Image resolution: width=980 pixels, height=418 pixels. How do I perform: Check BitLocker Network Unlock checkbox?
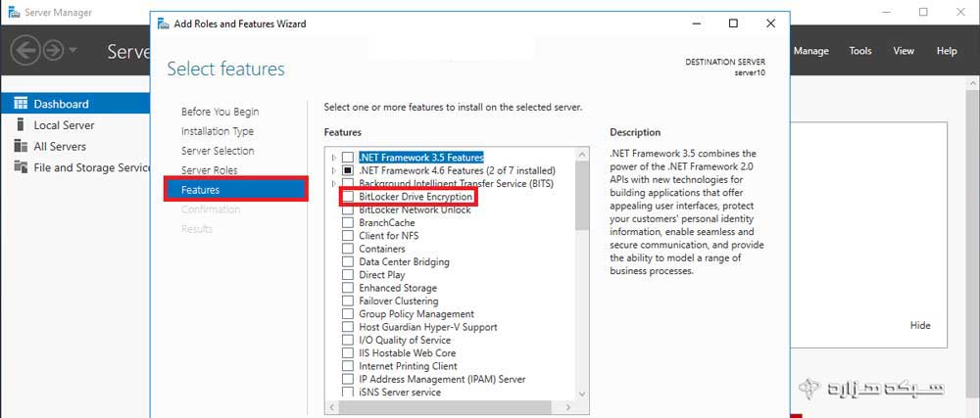(x=348, y=210)
